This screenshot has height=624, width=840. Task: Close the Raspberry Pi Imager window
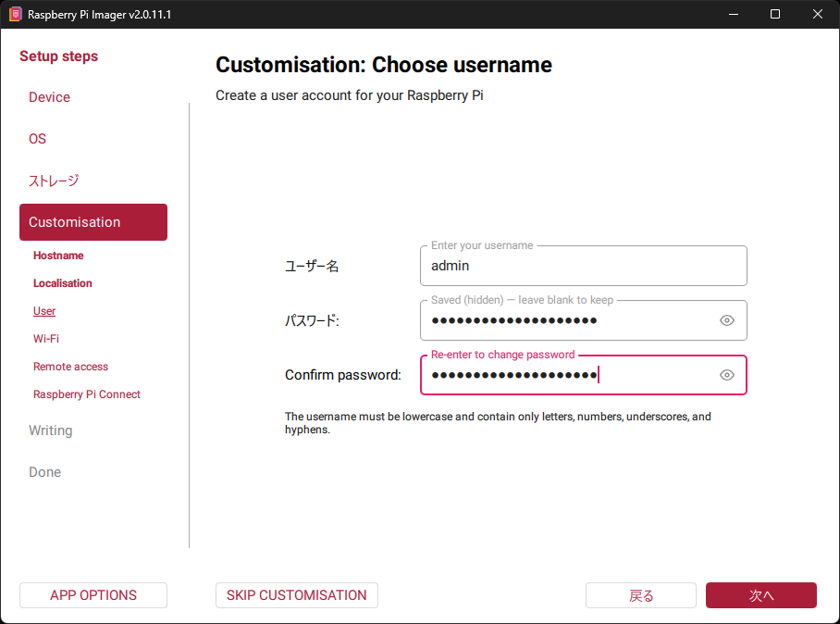pyautogui.click(x=818, y=14)
